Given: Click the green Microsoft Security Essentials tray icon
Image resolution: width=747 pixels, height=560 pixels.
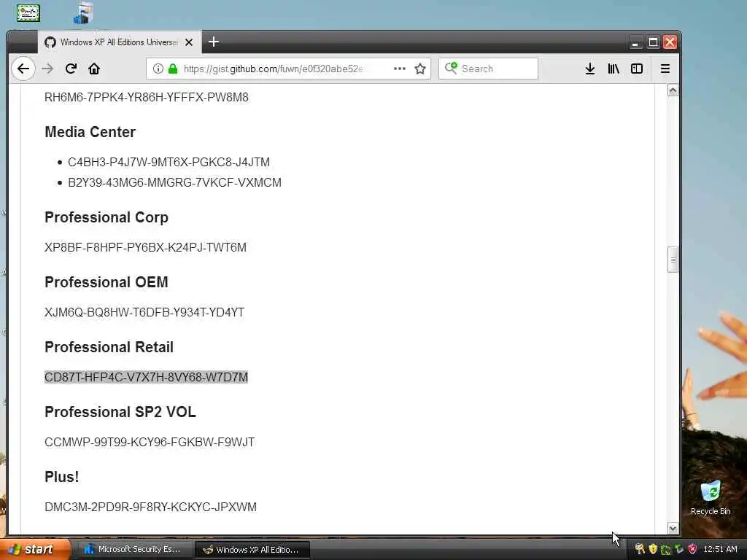Looking at the screenshot, I should click(665, 550).
